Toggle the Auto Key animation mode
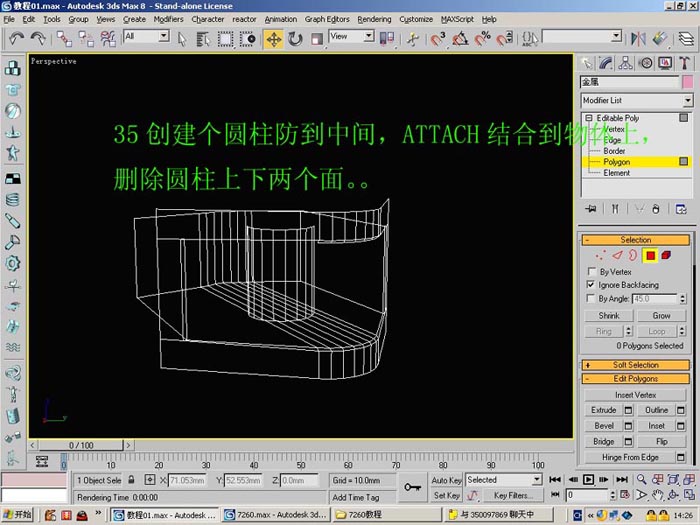 446,480
